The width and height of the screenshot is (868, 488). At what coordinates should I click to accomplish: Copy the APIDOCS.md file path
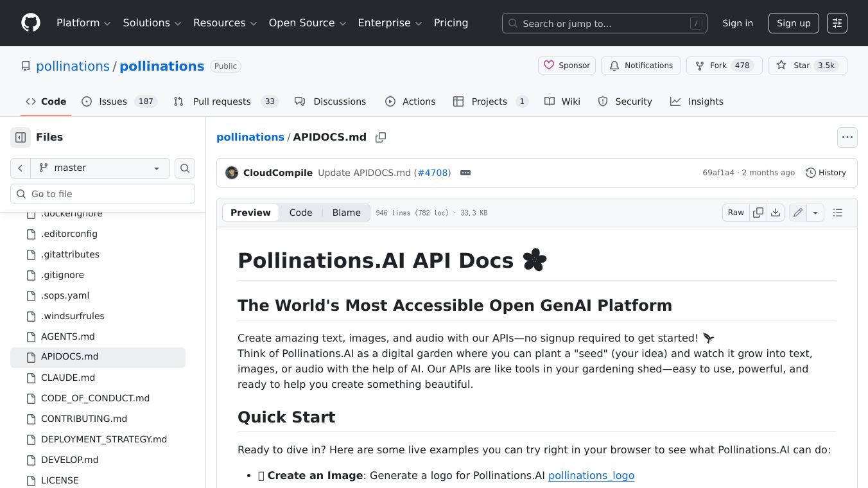point(381,137)
